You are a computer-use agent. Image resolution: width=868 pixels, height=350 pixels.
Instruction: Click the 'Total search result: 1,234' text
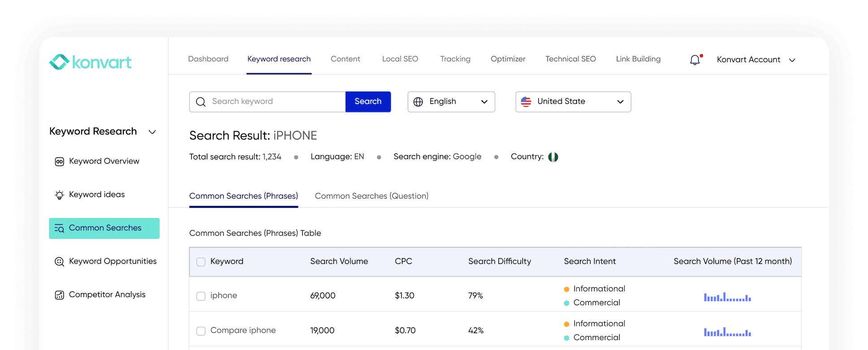pyautogui.click(x=235, y=157)
